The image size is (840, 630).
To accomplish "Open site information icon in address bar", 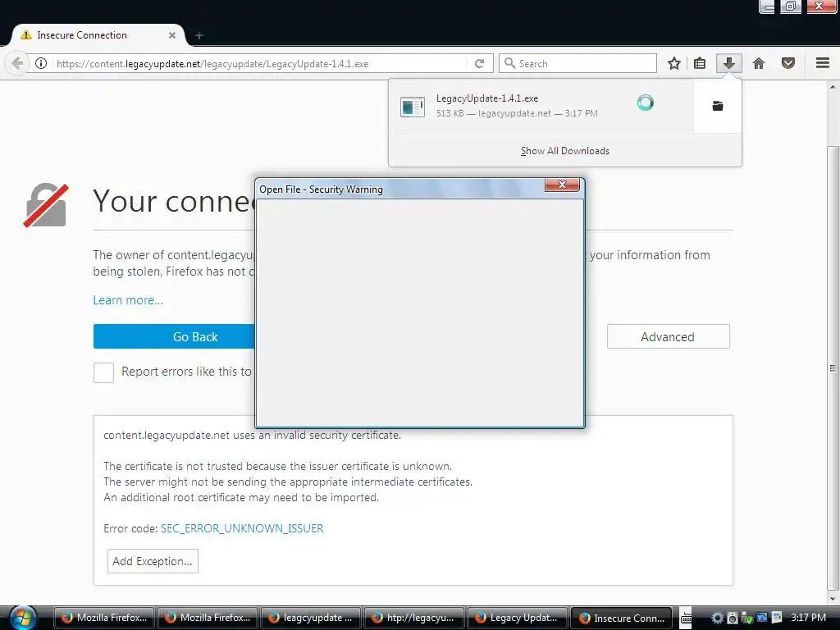I will point(41,63).
